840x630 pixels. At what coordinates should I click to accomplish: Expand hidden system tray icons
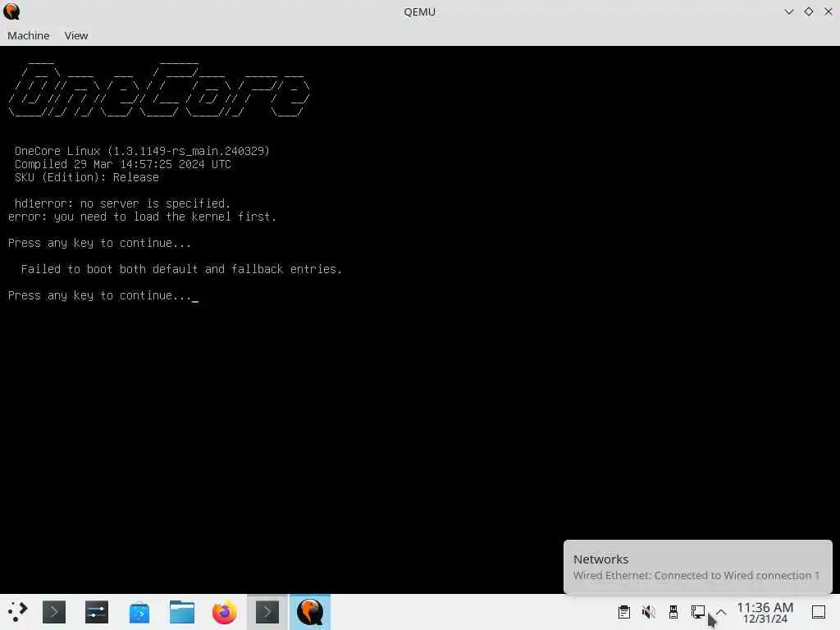(x=721, y=612)
